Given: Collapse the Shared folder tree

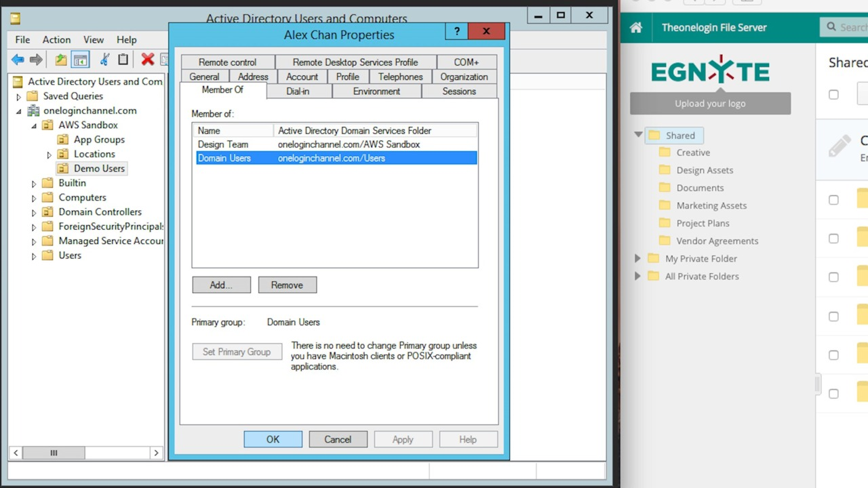Looking at the screenshot, I should click(x=637, y=135).
